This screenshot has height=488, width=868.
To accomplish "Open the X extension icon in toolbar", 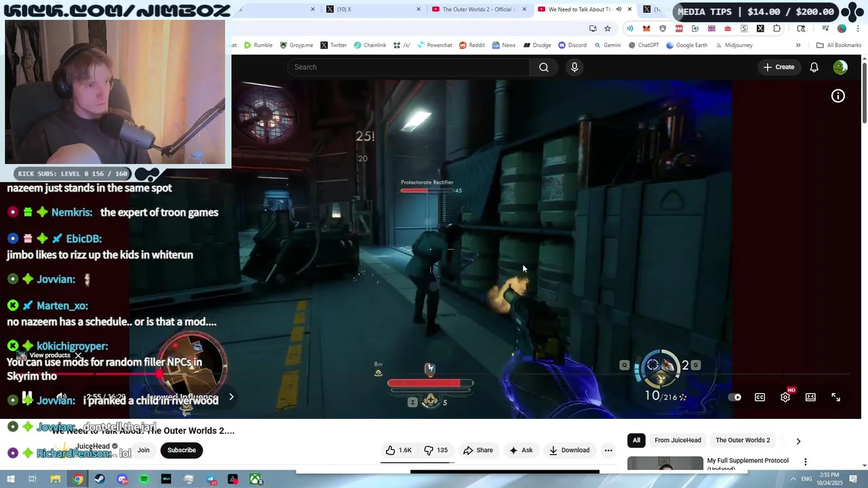I will [x=760, y=28].
